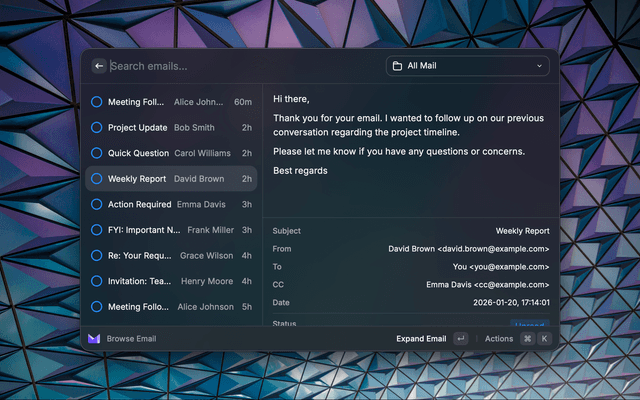Select the email from Frank Miller
The image size is (640, 400).
(170, 230)
